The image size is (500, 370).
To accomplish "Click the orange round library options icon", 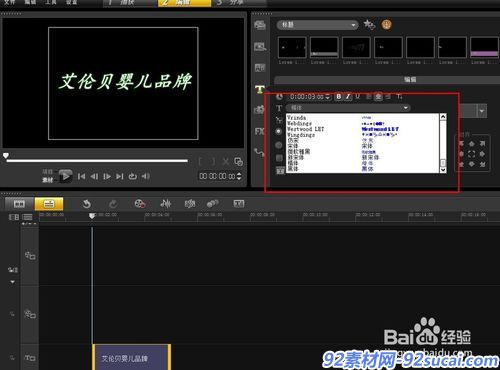I will [386, 25].
